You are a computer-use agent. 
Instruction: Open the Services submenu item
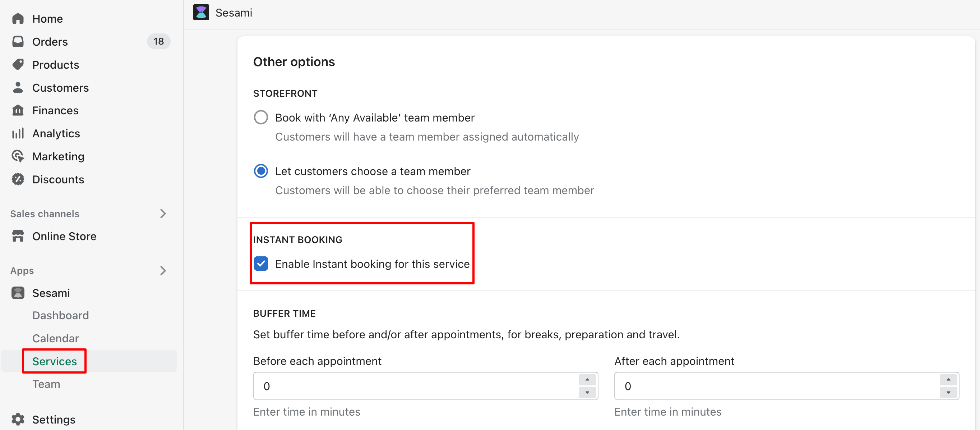click(54, 361)
